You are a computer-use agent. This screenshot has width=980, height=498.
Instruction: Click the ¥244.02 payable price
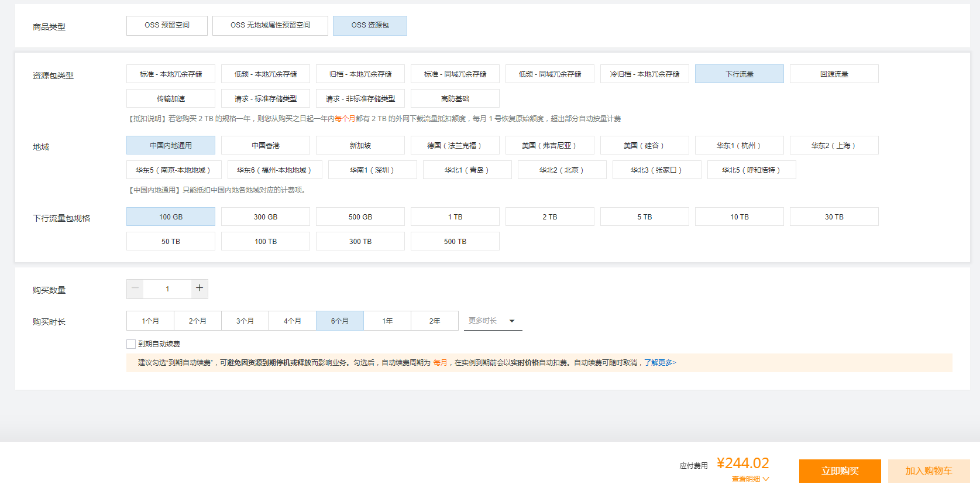click(x=743, y=463)
